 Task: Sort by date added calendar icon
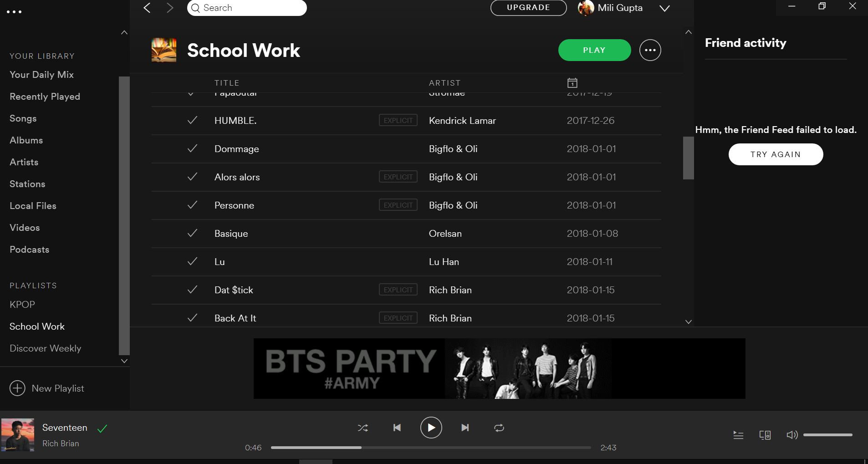572,83
